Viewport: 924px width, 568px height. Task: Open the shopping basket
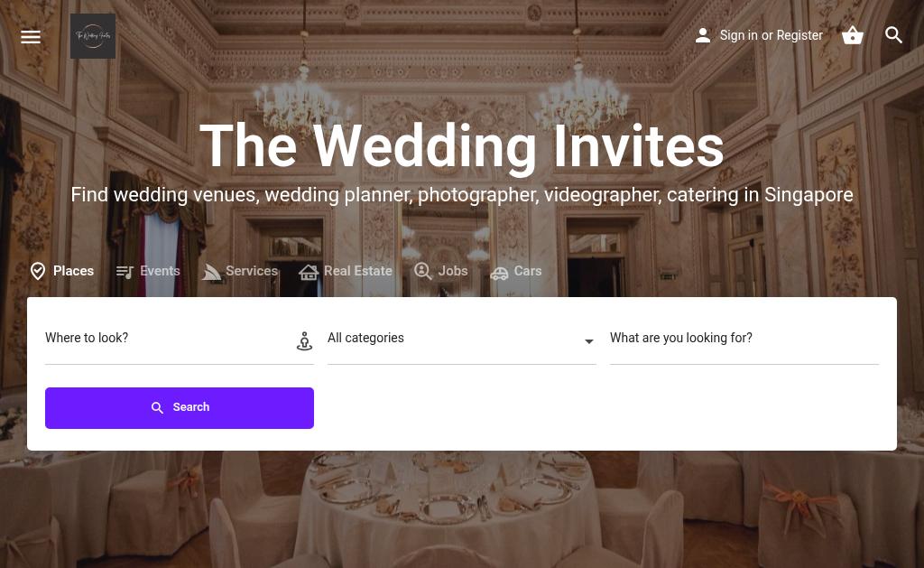point(852,35)
